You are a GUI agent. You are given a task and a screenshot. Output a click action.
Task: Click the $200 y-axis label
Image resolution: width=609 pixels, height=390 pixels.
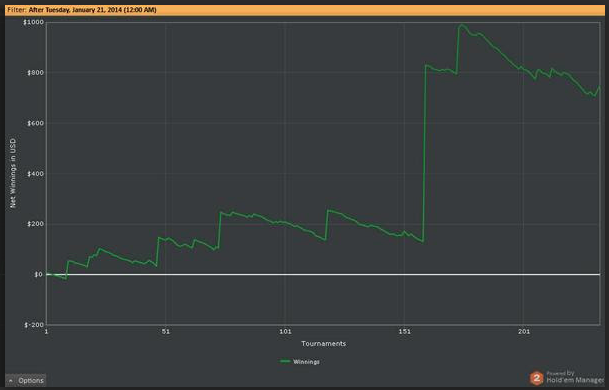point(35,224)
